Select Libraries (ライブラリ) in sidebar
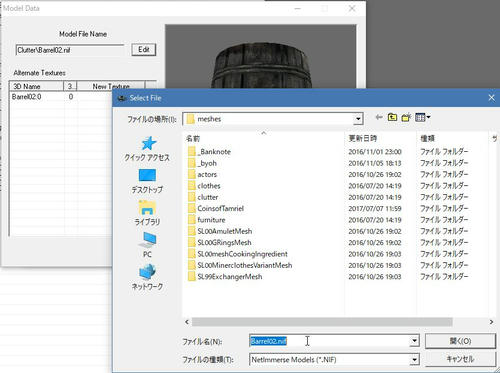The image size is (500, 373). point(147,213)
